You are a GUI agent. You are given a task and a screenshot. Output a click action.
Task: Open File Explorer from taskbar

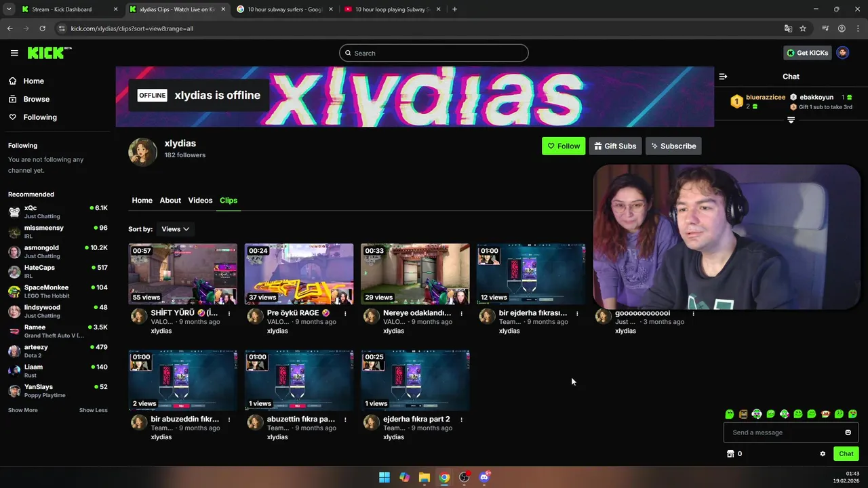[425, 477]
